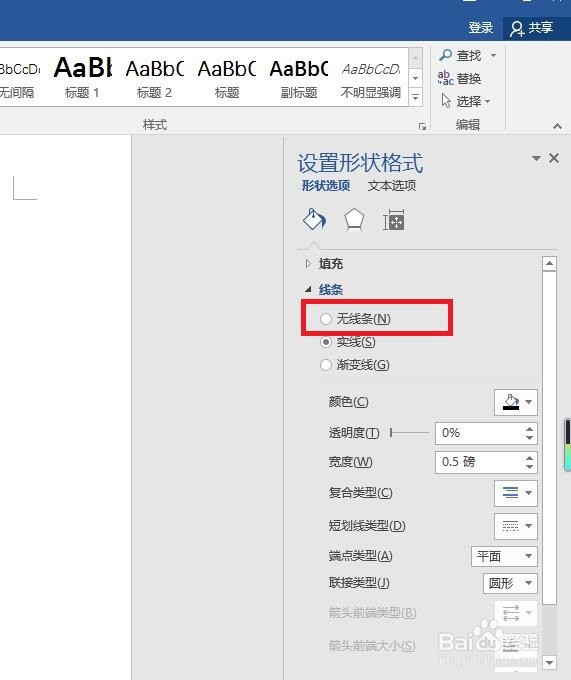Open the line Color (颜色) picker dropdown
The height and width of the screenshot is (680, 571).
516,402
